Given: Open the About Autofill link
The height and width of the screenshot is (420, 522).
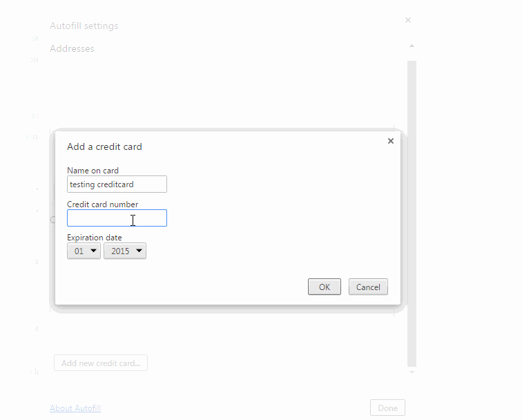Looking at the screenshot, I should coord(75,408).
